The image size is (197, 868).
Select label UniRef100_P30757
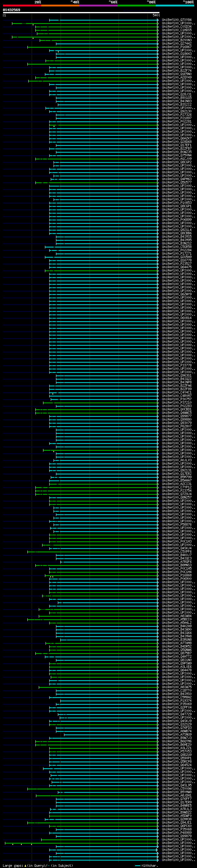(x=177, y=399)
